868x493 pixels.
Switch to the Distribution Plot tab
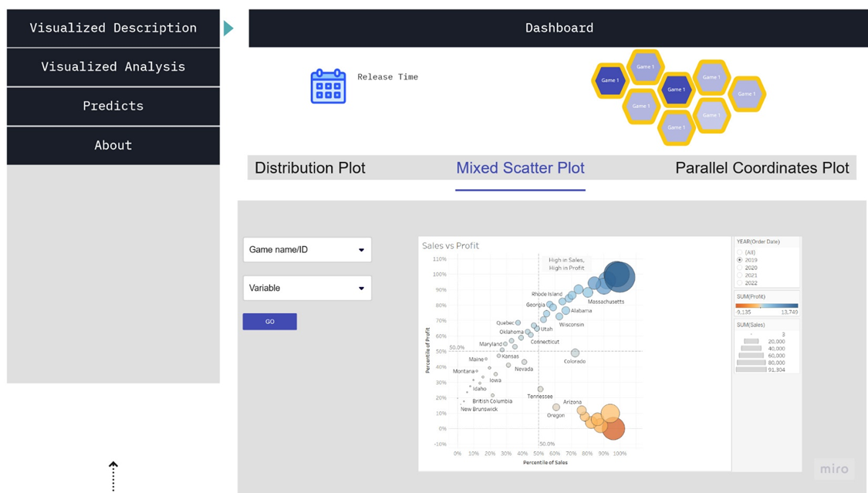(x=310, y=168)
